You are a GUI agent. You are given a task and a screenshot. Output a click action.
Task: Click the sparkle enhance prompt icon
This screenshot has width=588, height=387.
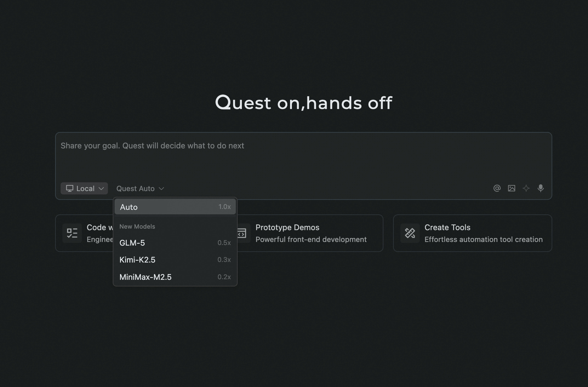click(x=526, y=188)
